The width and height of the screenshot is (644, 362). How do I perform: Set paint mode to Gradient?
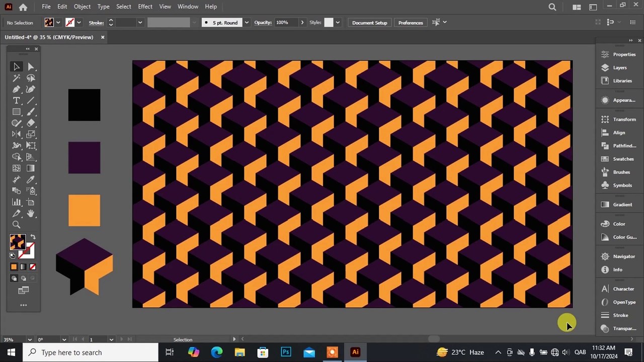tap(23, 267)
